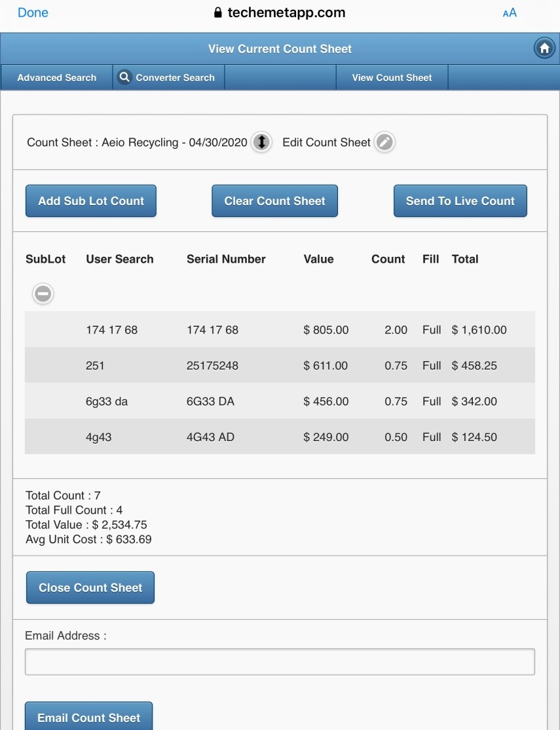Click the Edit Count Sheet pencil icon

(x=384, y=142)
